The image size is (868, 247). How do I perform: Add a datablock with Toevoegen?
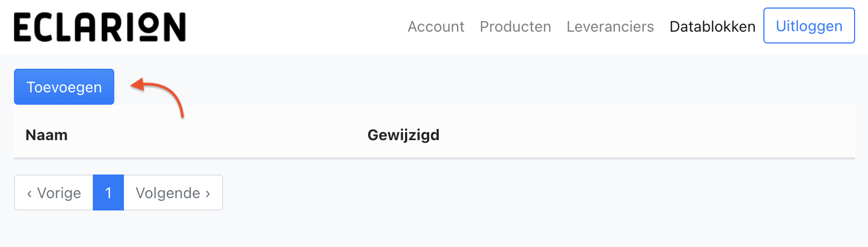(x=64, y=87)
